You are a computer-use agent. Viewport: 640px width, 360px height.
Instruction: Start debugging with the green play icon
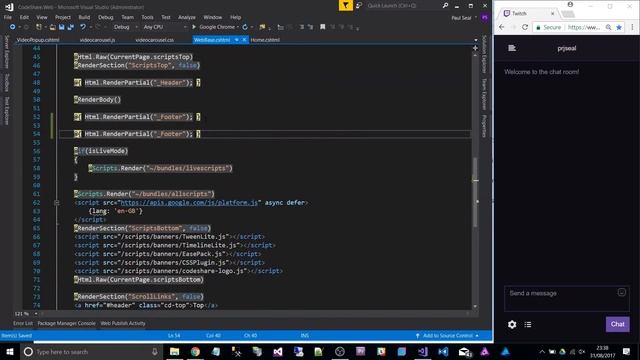194,27
